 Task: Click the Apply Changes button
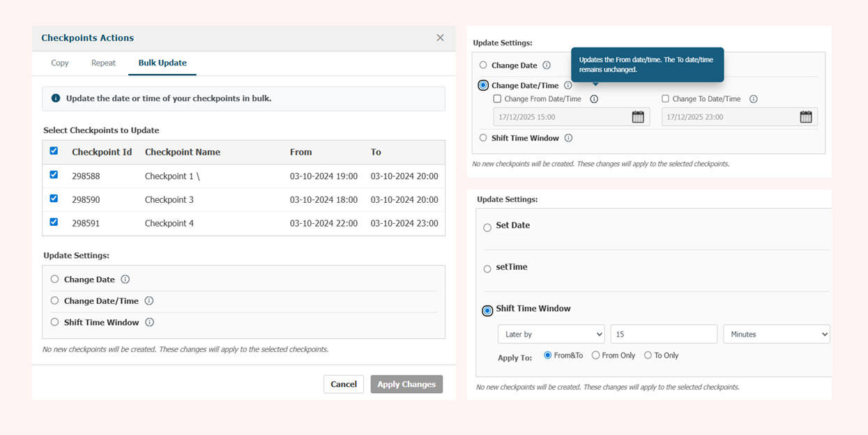coord(406,383)
